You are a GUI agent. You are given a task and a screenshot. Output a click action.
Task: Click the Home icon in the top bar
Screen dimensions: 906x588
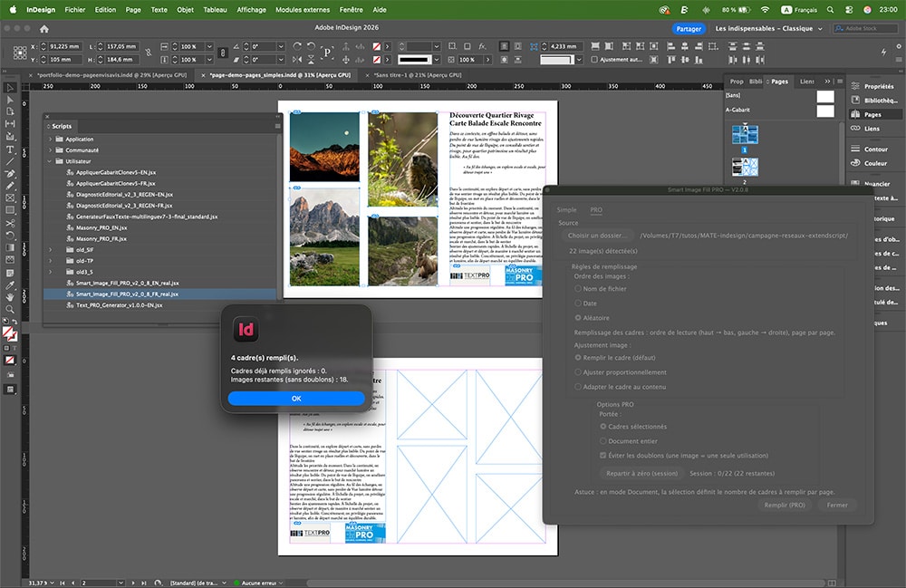pyautogui.click(x=44, y=29)
